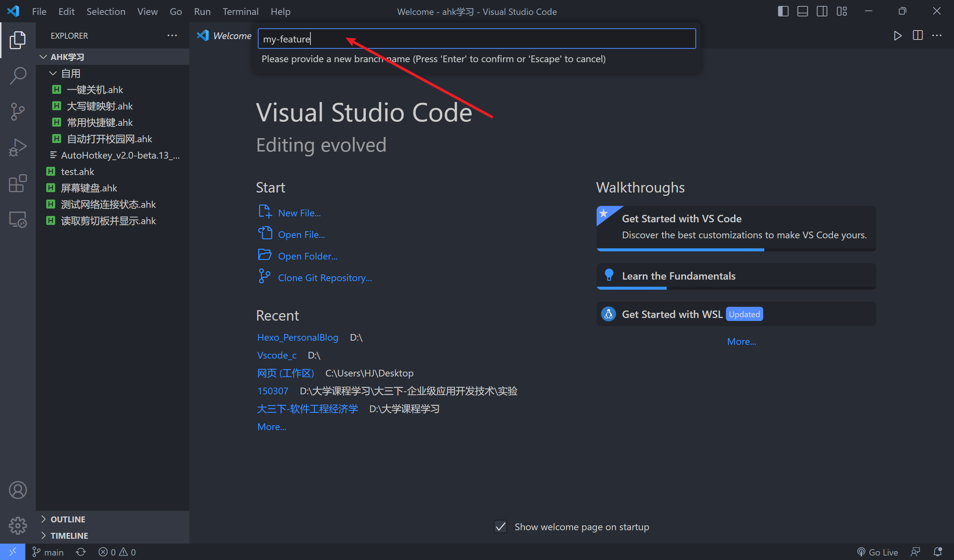Expand the OUTLINE section
Screen dimensions: 954x560
coord(67,519)
